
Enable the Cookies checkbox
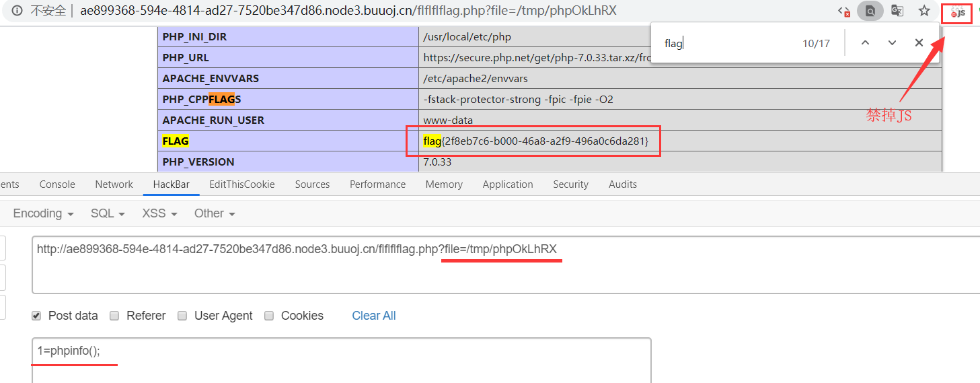(269, 316)
